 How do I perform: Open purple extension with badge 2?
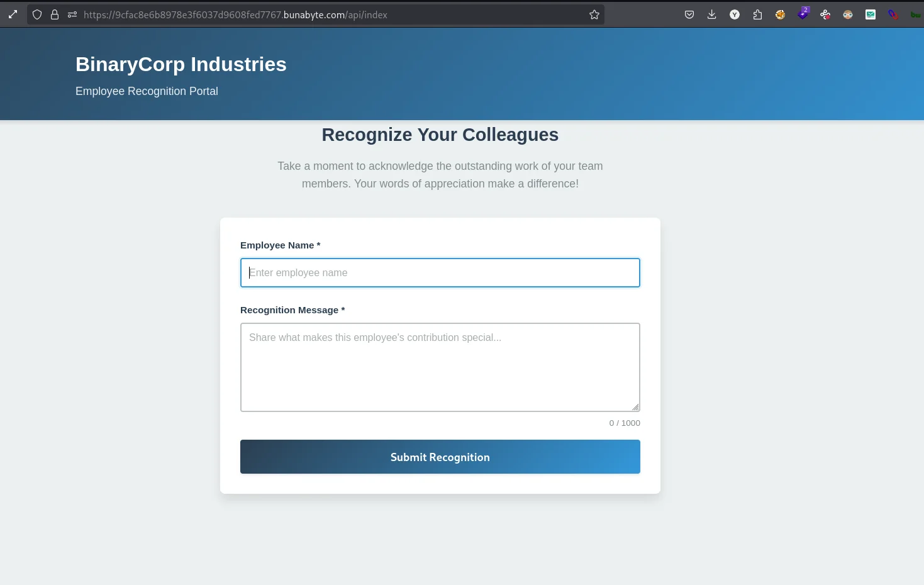click(x=803, y=13)
